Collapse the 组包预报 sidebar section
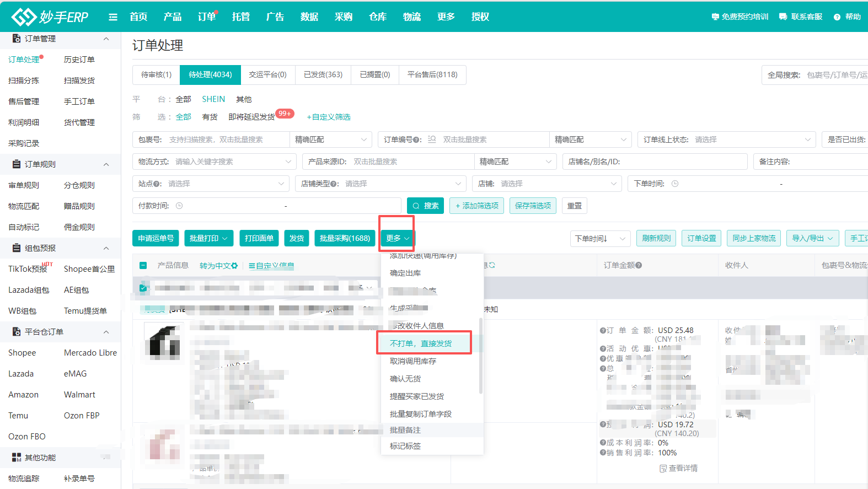Image resolution: width=868 pixels, height=489 pixels. click(x=106, y=248)
